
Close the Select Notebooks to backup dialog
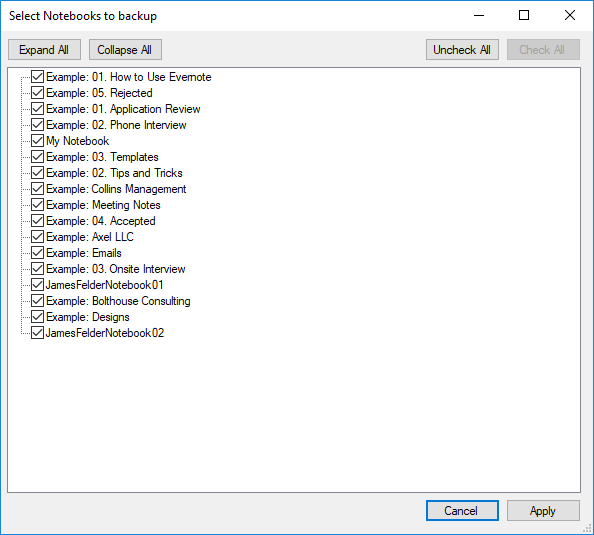pos(570,16)
